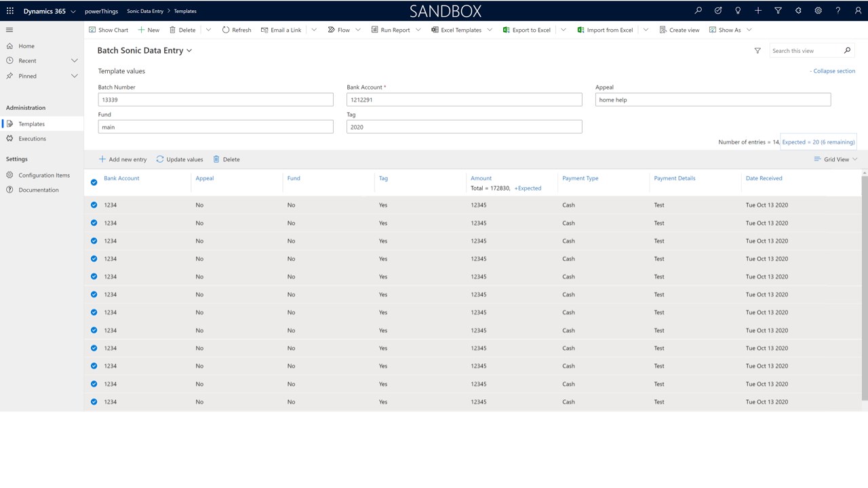Uncheck the first grid row checkbox

tap(94, 205)
